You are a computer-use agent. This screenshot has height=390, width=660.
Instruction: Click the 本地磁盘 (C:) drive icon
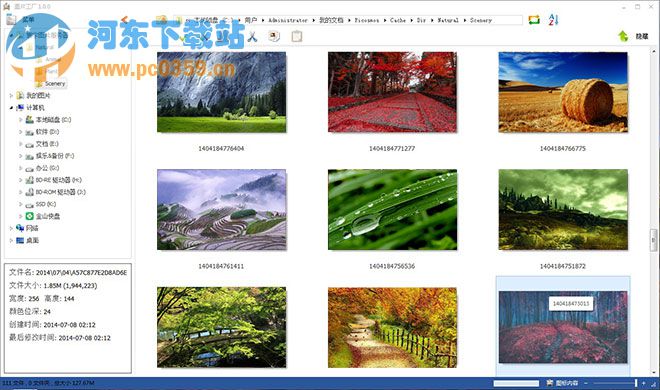[29, 120]
